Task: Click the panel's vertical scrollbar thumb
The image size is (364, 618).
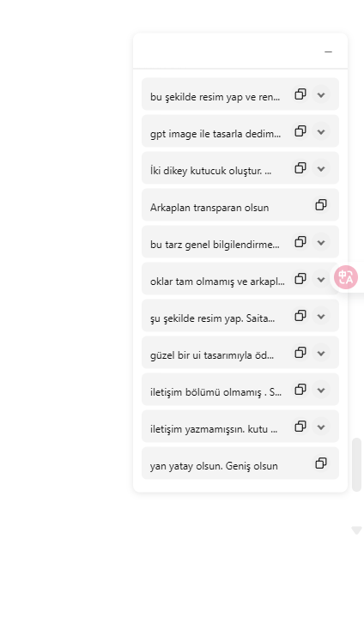Action: (x=356, y=464)
